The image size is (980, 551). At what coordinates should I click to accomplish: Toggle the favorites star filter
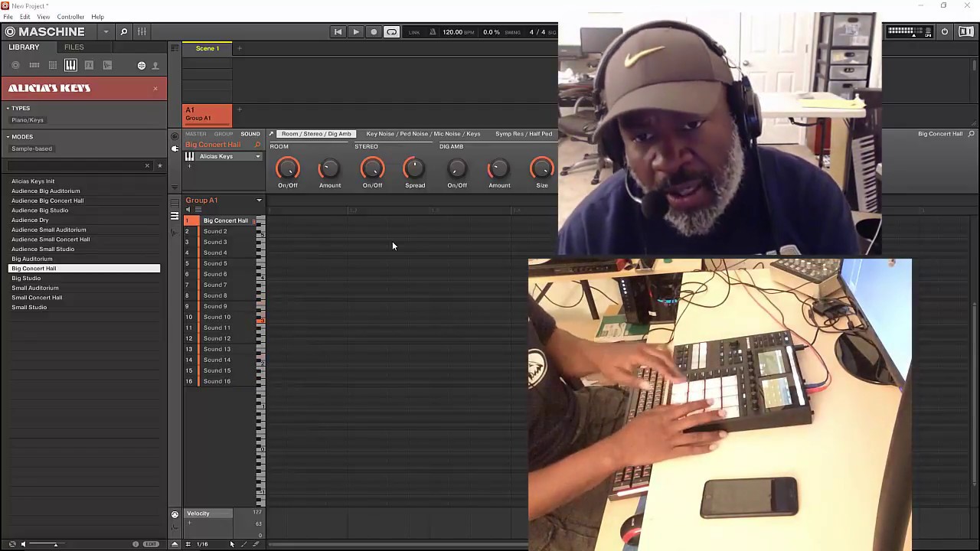pos(159,166)
